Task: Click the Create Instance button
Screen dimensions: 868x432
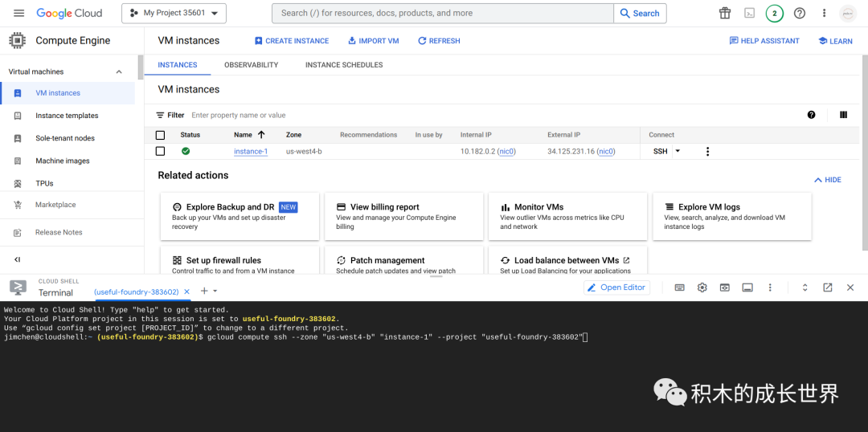Action: coord(291,41)
